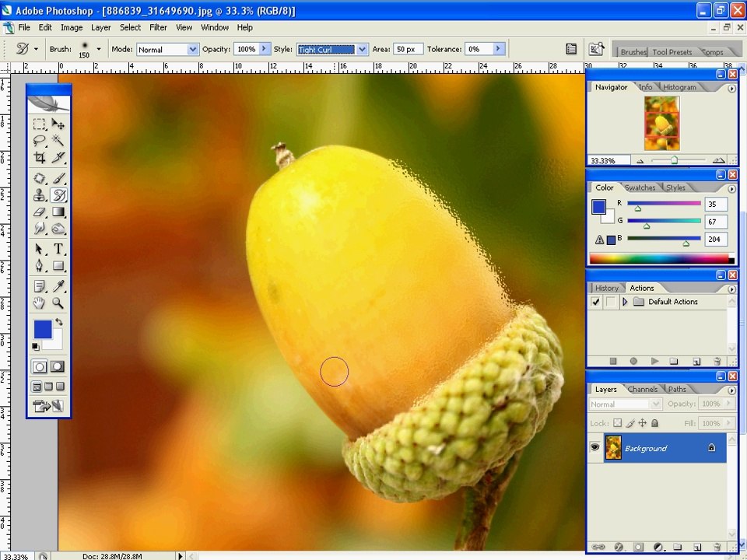Create new layer in Layers panel
The image size is (747, 560).
(x=697, y=547)
